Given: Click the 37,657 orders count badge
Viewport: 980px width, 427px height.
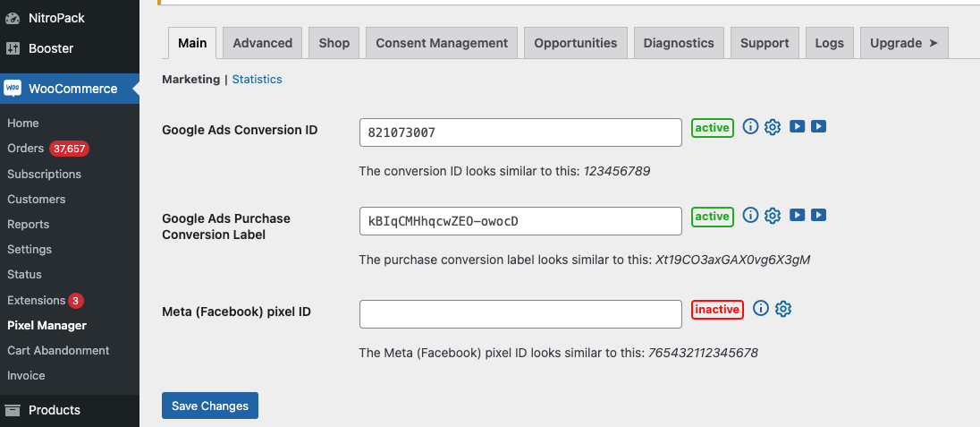Looking at the screenshot, I should click(70, 149).
